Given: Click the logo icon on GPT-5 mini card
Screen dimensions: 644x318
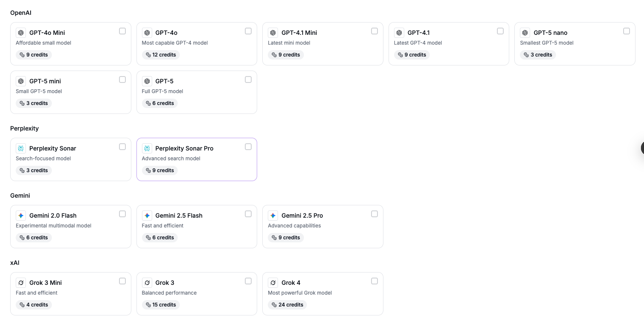Looking at the screenshot, I should pos(21,81).
